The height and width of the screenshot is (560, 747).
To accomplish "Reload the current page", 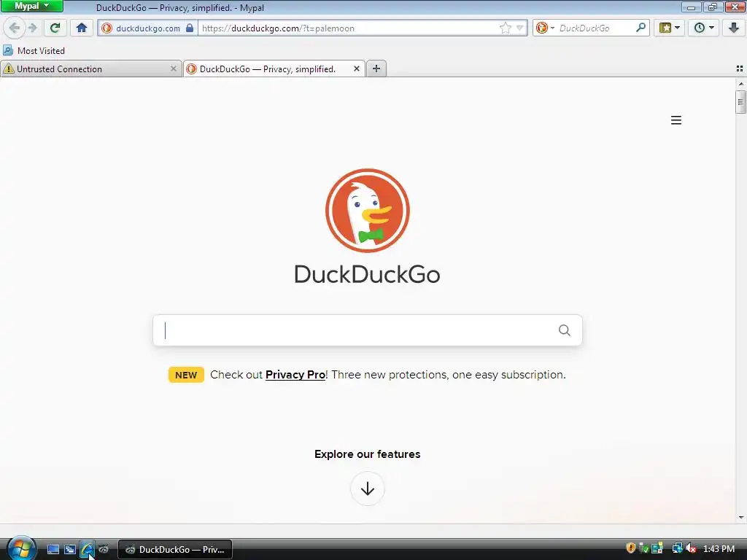I will pyautogui.click(x=55, y=28).
